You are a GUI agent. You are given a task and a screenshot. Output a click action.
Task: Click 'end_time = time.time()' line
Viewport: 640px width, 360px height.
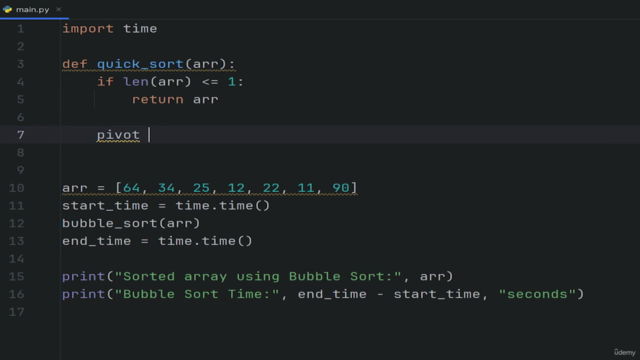(157, 241)
